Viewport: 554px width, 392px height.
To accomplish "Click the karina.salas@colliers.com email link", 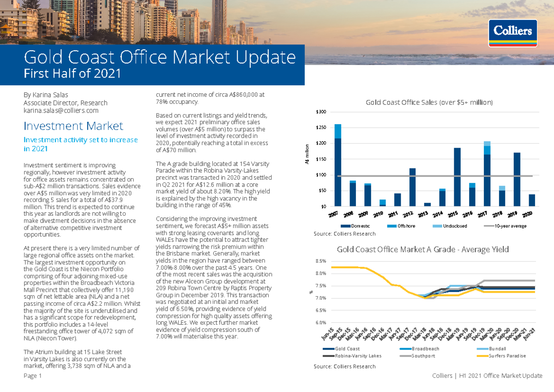I will pos(61,110).
